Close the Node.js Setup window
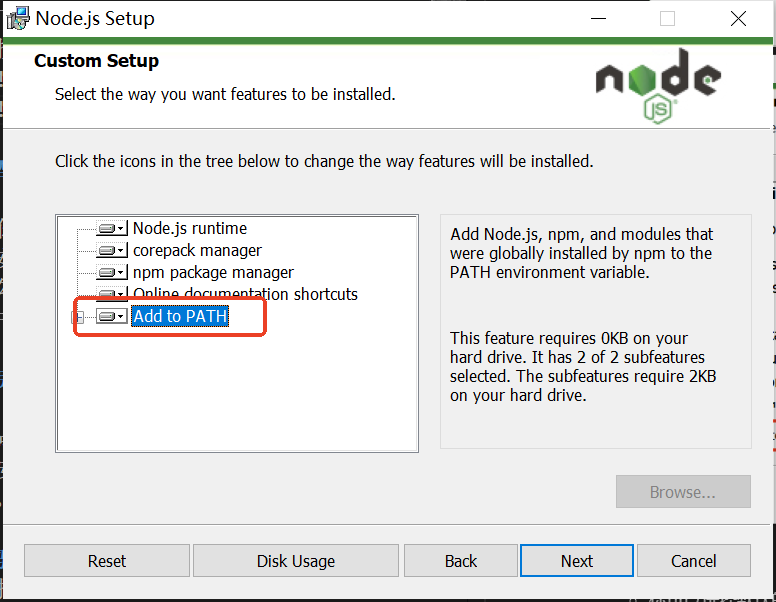This screenshot has width=776, height=602. 738,18
